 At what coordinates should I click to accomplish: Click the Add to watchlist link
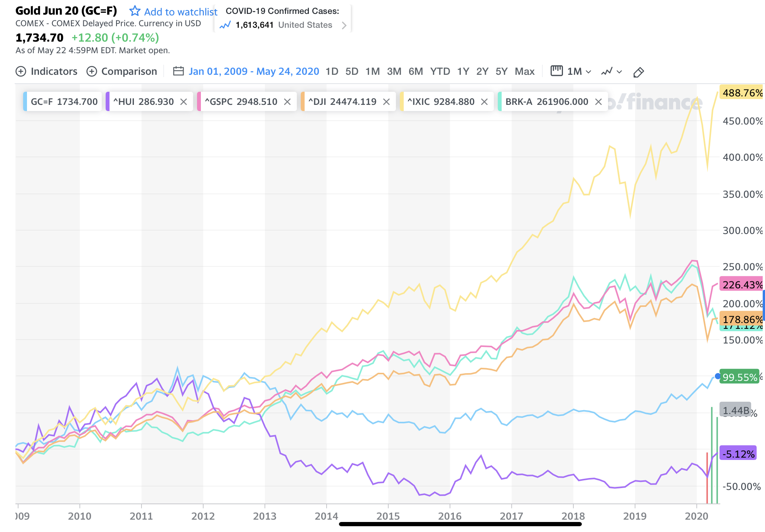click(x=180, y=12)
